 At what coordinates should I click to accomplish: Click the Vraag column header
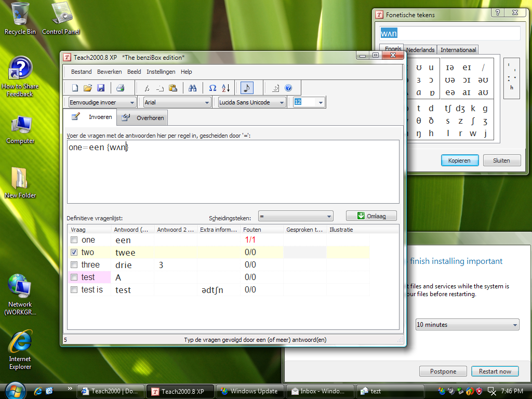click(89, 230)
